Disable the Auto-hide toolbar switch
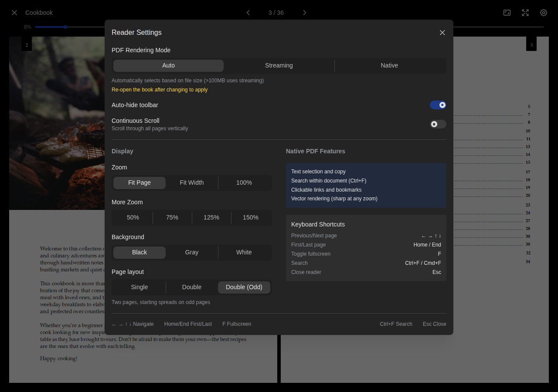558x392 pixels. [x=438, y=105]
